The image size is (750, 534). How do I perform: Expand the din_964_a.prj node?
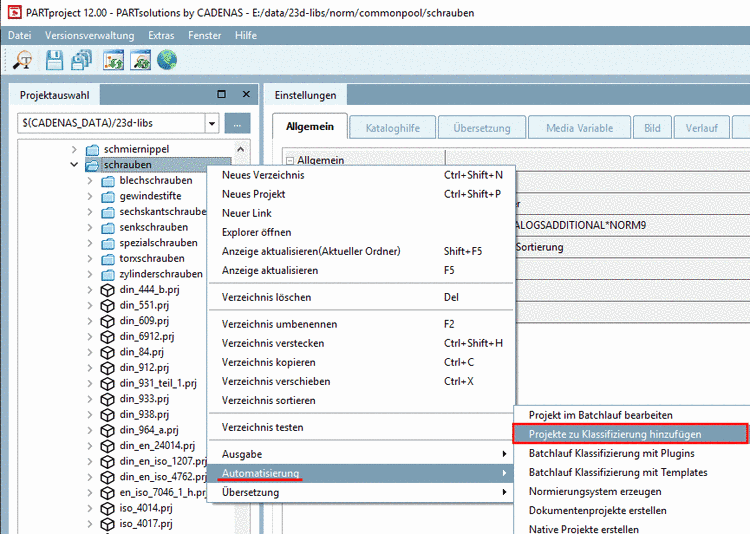[x=90, y=430]
